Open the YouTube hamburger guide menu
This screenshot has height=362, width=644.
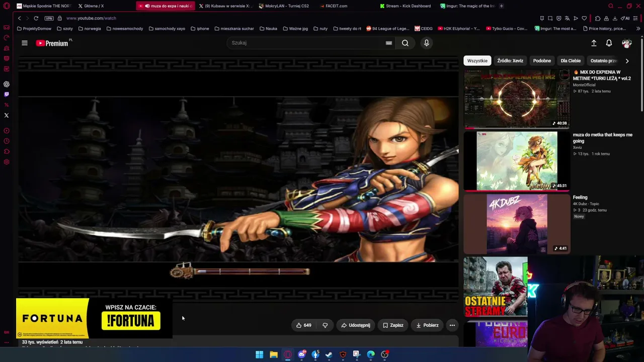(24, 43)
